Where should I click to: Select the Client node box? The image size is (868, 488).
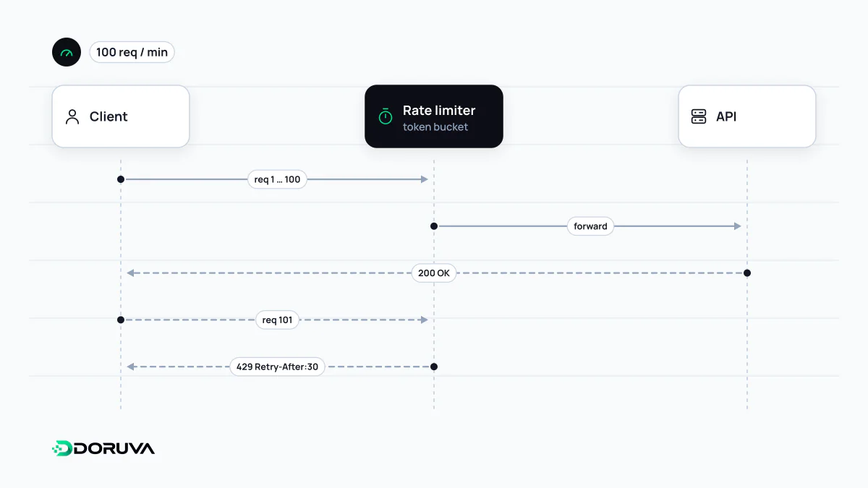(121, 116)
